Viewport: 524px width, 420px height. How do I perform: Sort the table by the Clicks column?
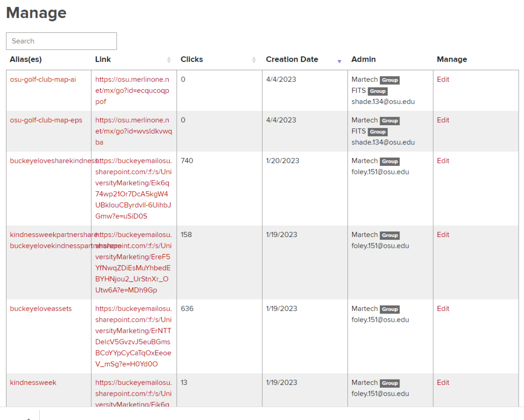tap(254, 60)
